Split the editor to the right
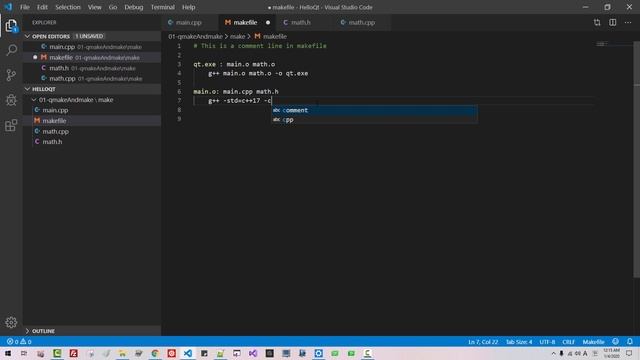The height and width of the screenshot is (360, 640). point(613,22)
